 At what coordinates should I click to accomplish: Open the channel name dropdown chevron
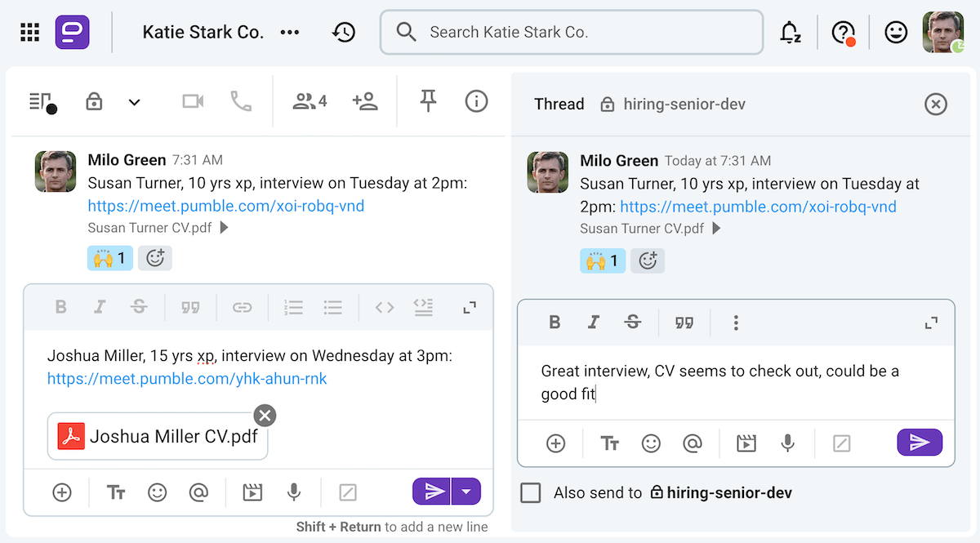(134, 101)
